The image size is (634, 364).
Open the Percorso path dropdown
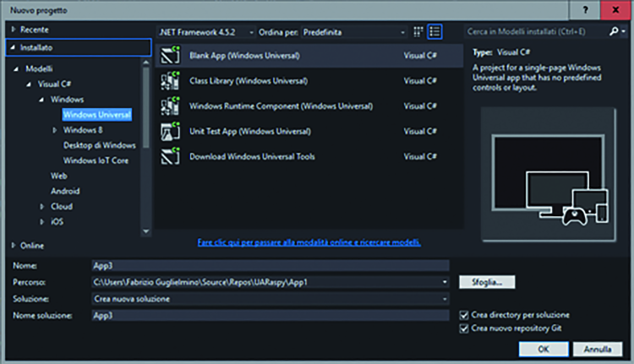[445, 282]
